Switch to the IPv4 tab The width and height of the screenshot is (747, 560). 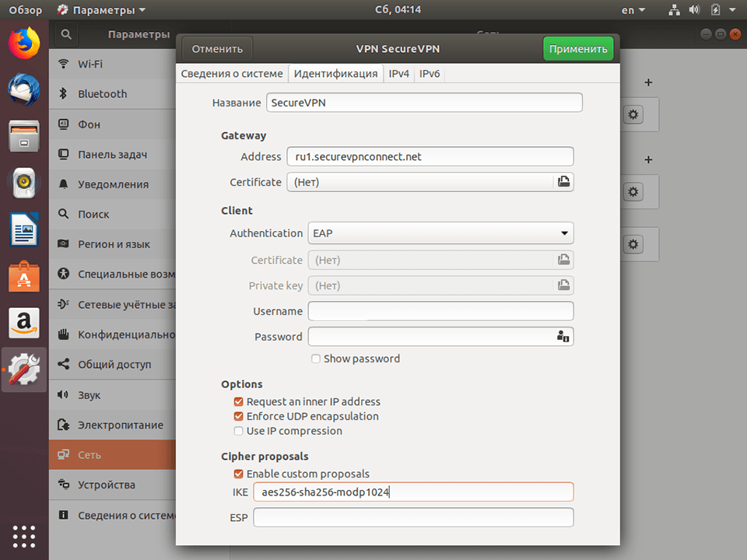click(x=398, y=73)
